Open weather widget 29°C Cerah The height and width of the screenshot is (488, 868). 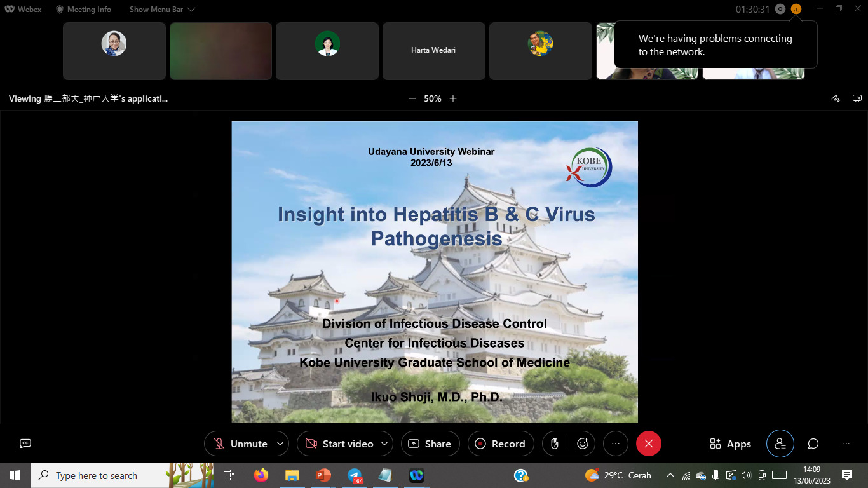pos(618,475)
